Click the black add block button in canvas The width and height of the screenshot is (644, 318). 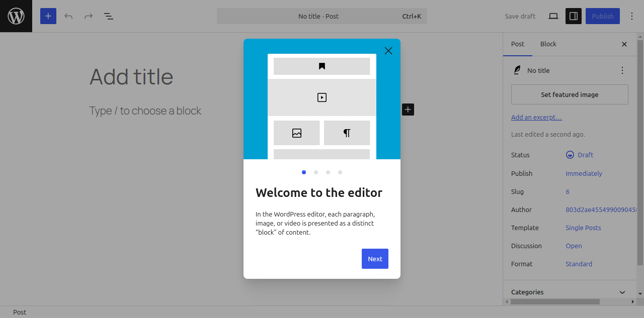[x=408, y=109]
